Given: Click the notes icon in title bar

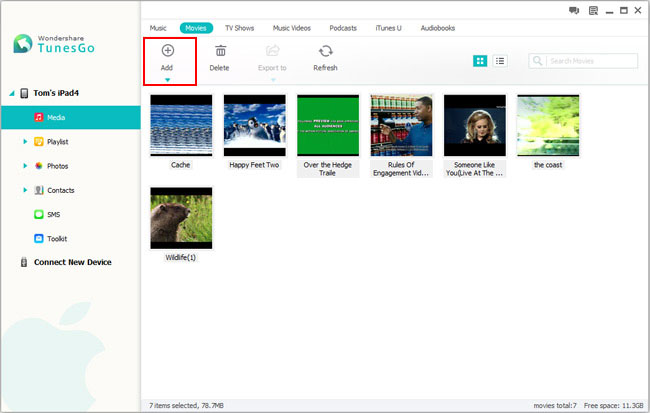Looking at the screenshot, I should pos(593,10).
